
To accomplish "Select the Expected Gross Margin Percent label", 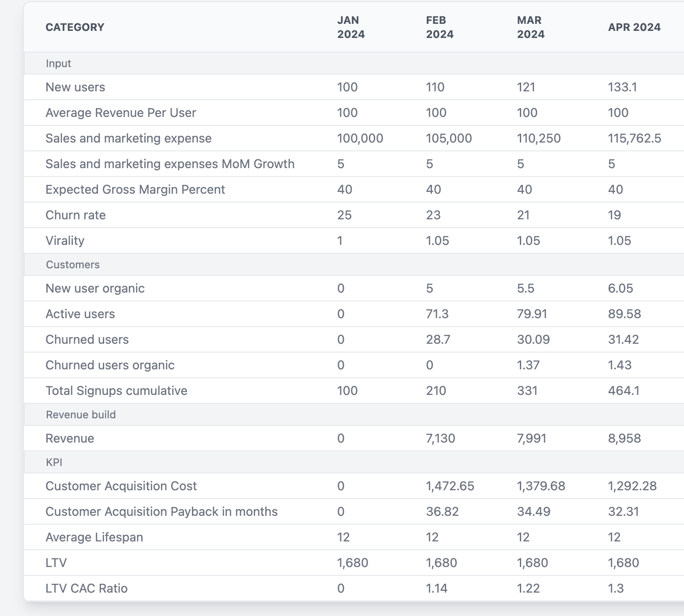I will [135, 189].
